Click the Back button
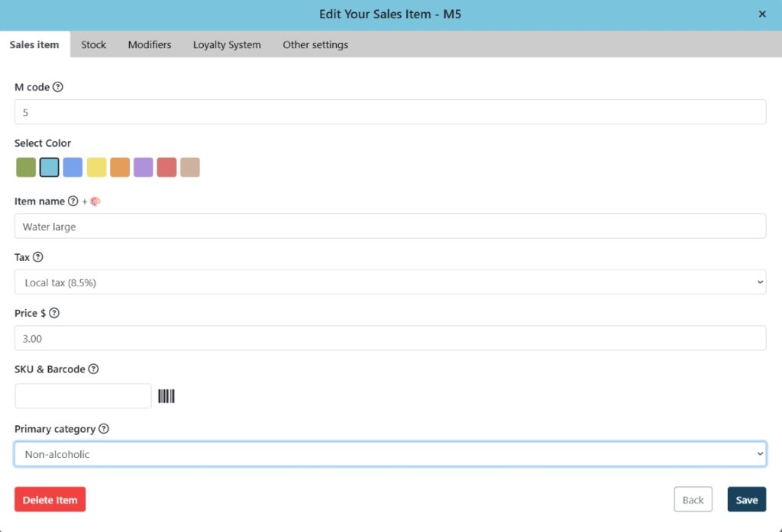 point(693,500)
